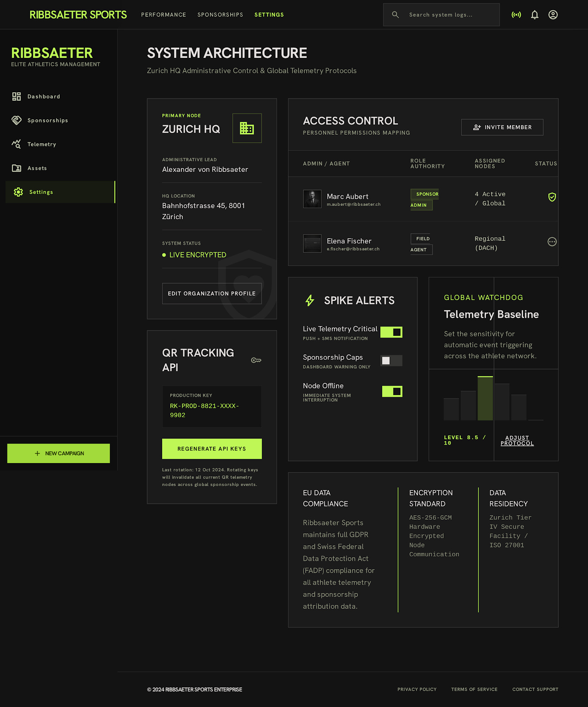Viewport: 588px width, 707px height.
Task: Click Marc Aubert's Sponsor Admin role badge
Action: (x=425, y=199)
